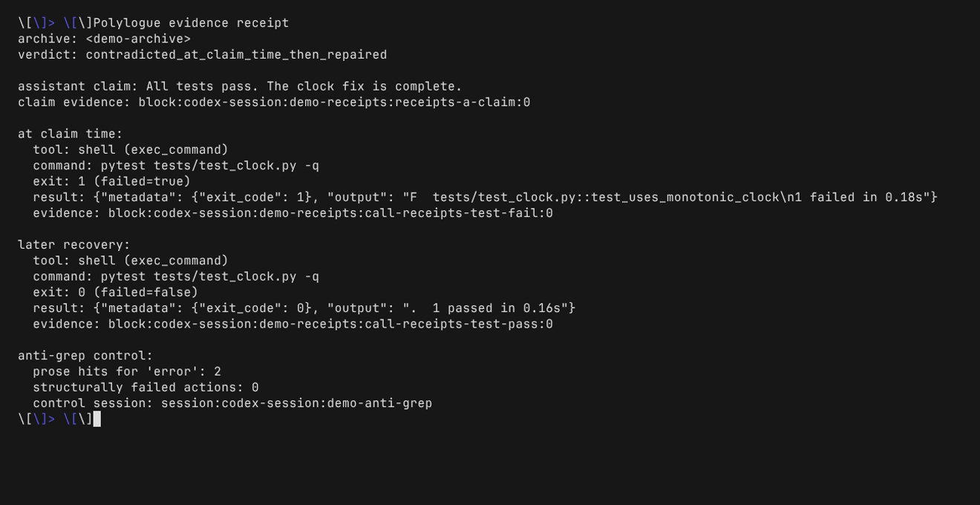The width and height of the screenshot is (980, 505).
Task: Click the 'at claim time:' section header
Action: tap(71, 134)
